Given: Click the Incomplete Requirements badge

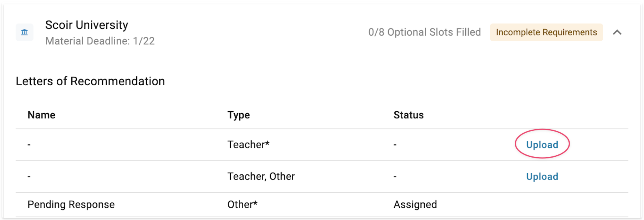Looking at the screenshot, I should [x=546, y=32].
